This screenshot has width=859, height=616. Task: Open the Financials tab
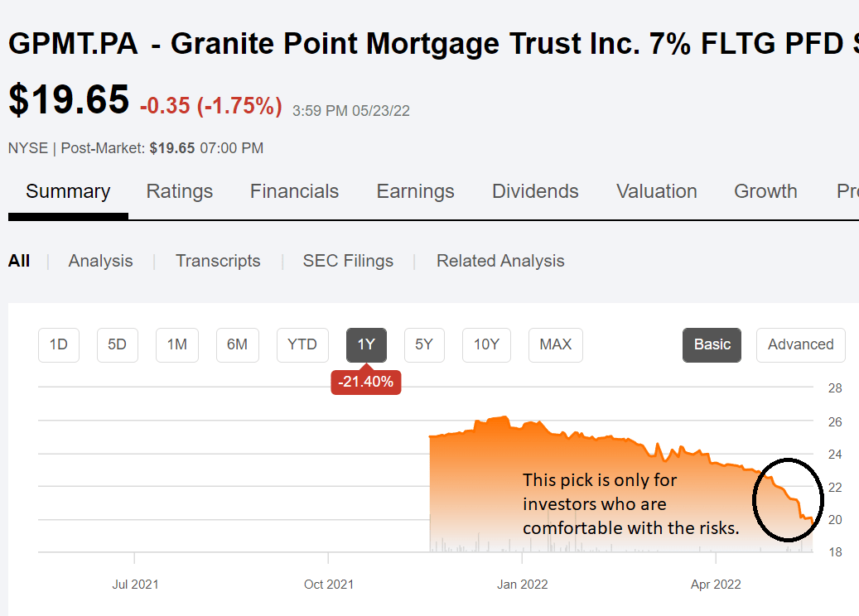click(x=294, y=191)
